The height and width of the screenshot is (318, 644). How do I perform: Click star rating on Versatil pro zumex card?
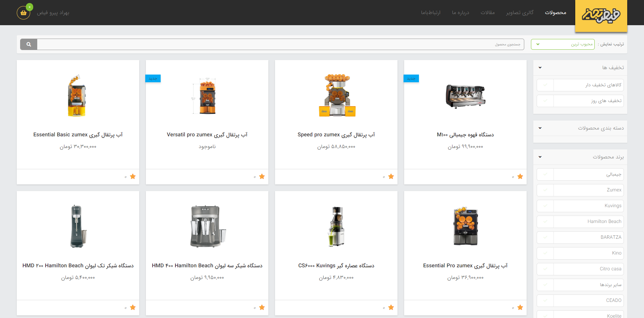tap(262, 177)
